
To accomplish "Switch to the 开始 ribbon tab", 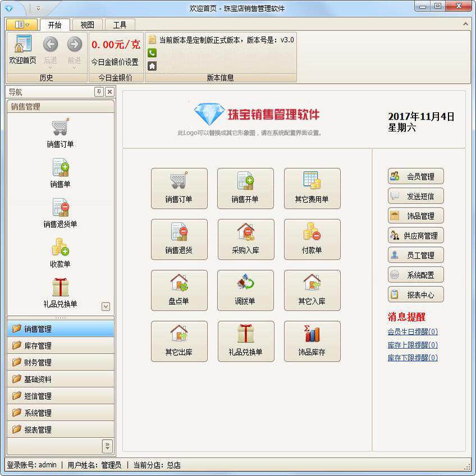I will pos(55,25).
